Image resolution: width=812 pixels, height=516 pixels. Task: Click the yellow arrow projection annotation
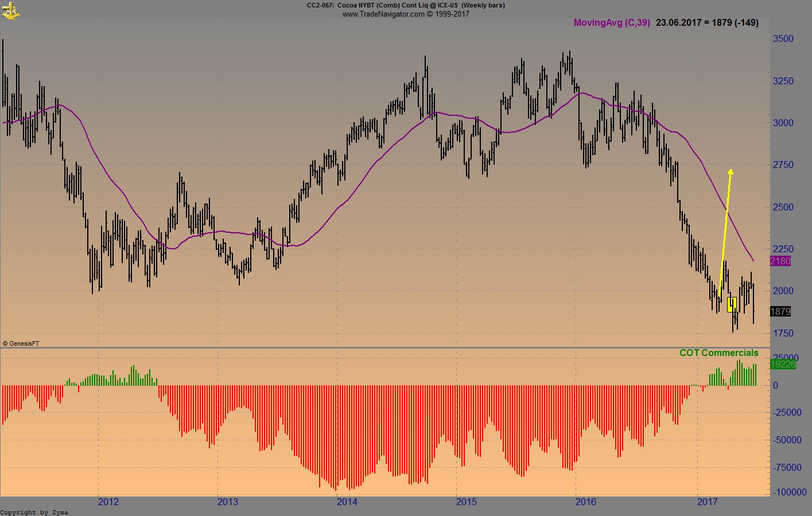[x=725, y=229]
